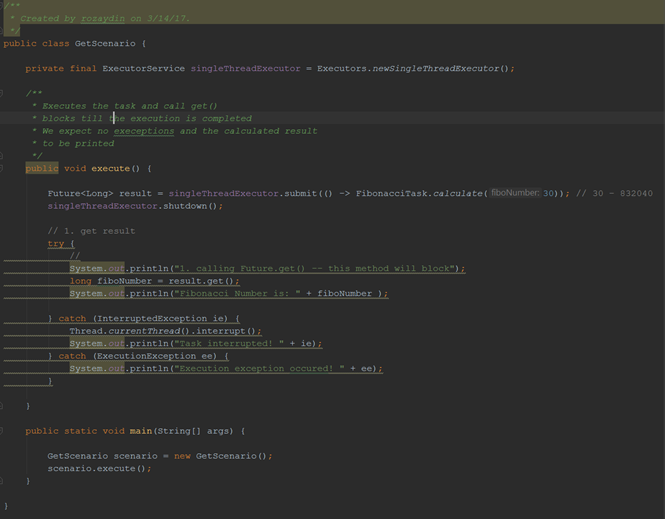Click 'newSingleThreadExecutor' method call
Image resolution: width=665 pixels, height=519 pixels.
[x=436, y=68]
